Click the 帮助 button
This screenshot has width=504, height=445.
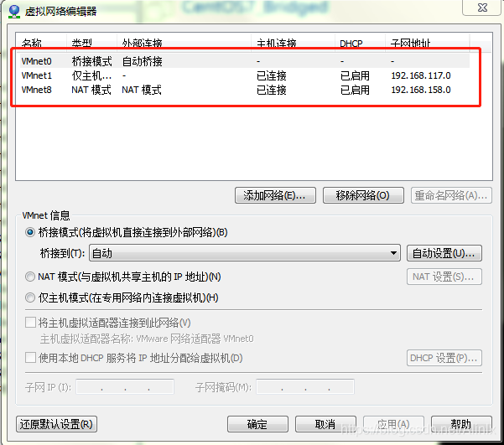461,424
